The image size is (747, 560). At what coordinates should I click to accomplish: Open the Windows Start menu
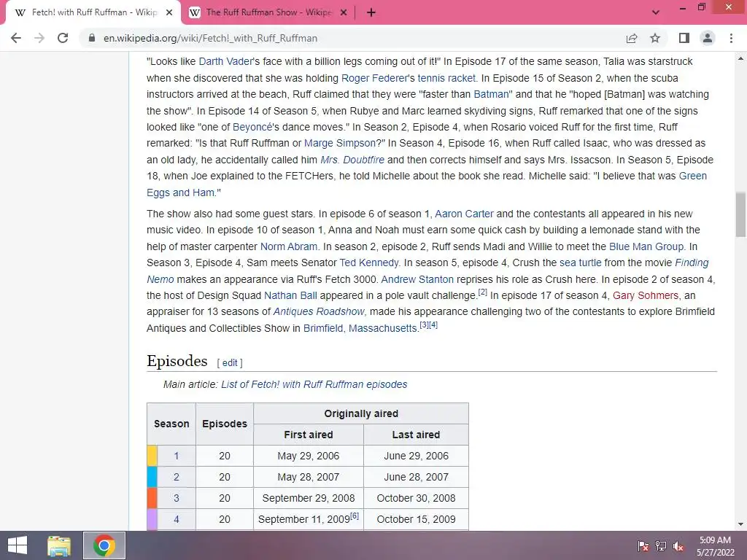pyautogui.click(x=18, y=545)
